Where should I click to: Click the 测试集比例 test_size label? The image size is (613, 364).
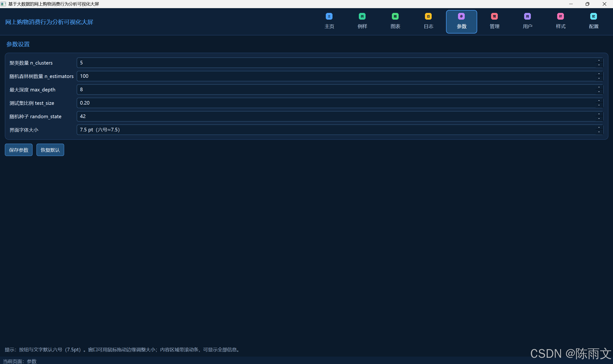[x=32, y=103]
